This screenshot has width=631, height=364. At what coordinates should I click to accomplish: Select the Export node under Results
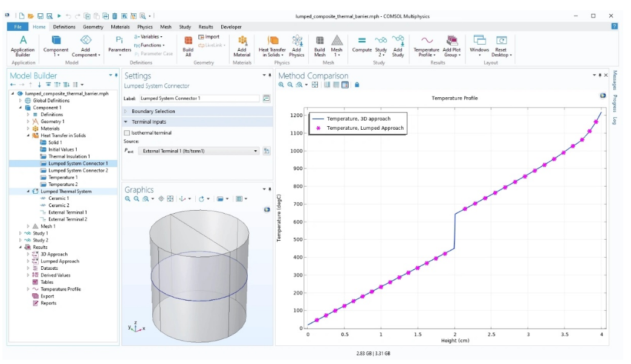[x=47, y=296]
